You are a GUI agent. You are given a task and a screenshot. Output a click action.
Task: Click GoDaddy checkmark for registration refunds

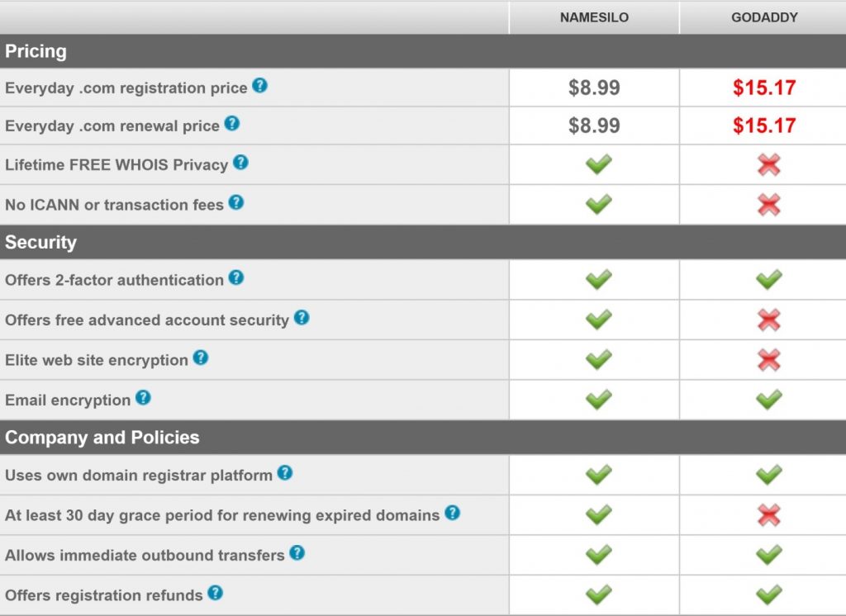tap(769, 595)
